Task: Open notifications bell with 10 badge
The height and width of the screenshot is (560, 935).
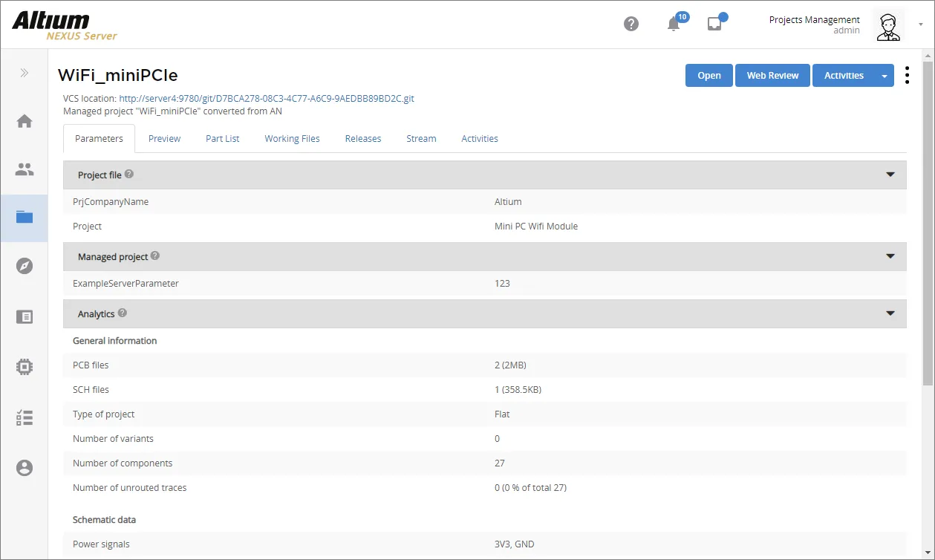Action: click(675, 23)
